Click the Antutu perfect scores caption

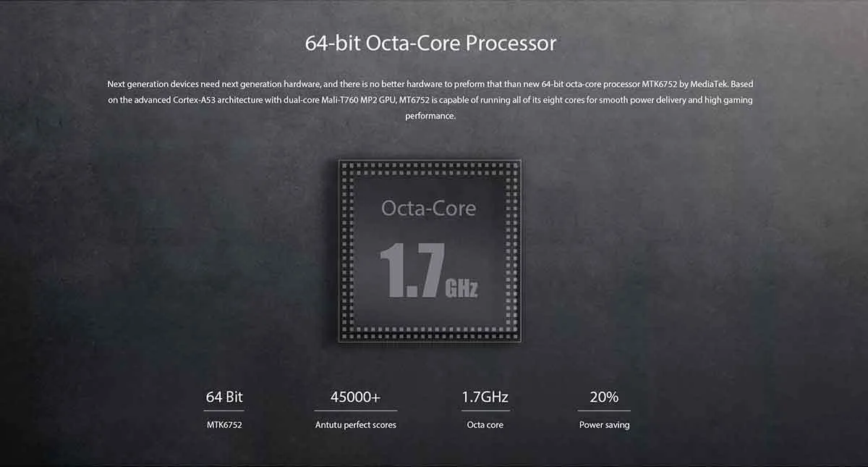355,425
